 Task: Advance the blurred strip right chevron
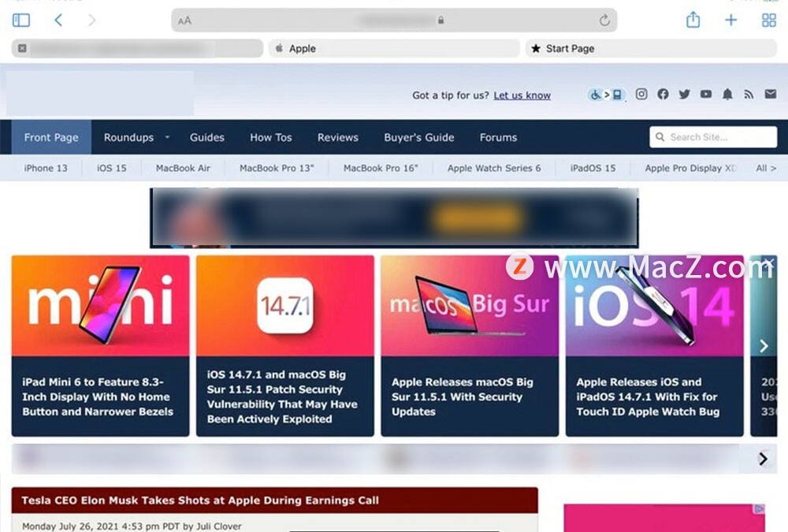[x=763, y=459]
